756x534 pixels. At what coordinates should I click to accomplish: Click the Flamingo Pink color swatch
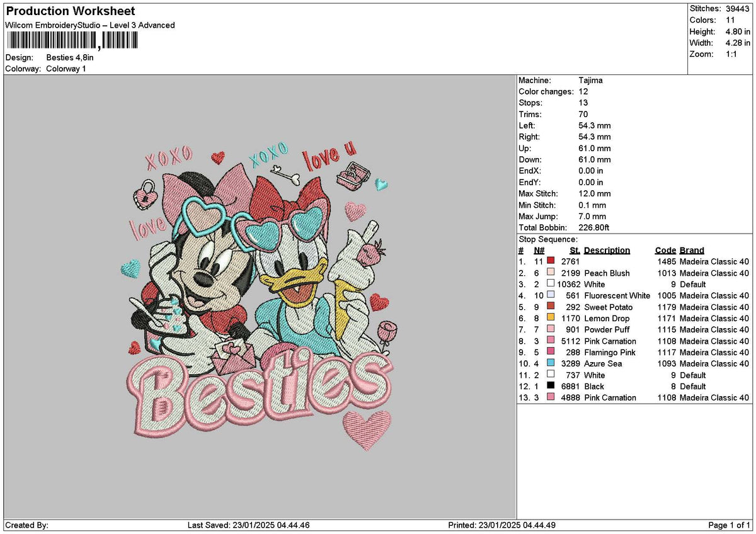tap(550, 352)
